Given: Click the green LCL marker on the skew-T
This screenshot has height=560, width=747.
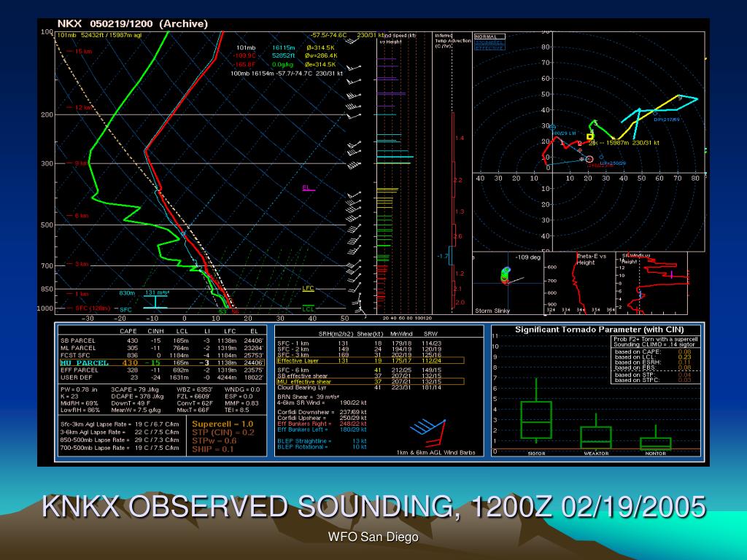Looking at the screenshot, I should pyautogui.click(x=309, y=308).
